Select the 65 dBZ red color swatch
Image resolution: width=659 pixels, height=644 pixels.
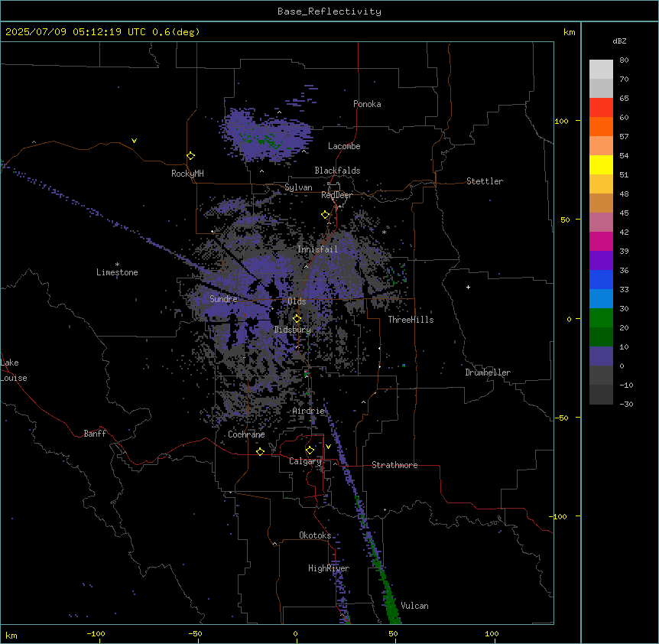click(601, 107)
